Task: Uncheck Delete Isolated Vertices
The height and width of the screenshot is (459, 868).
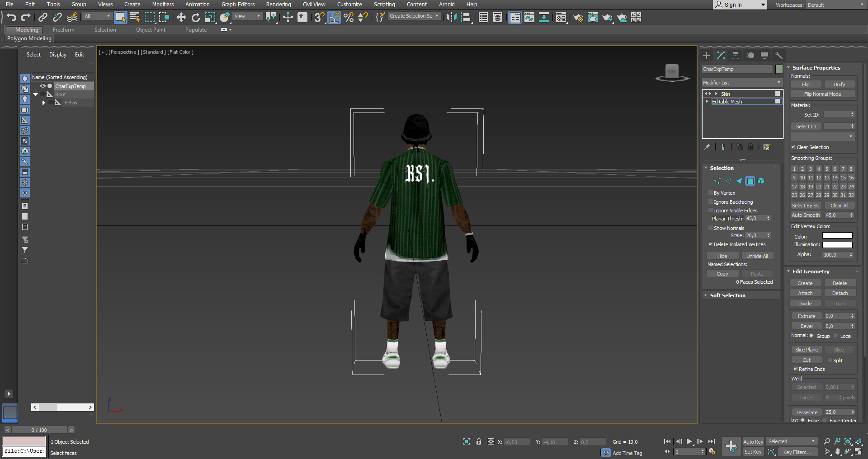Action: click(x=711, y=244)
